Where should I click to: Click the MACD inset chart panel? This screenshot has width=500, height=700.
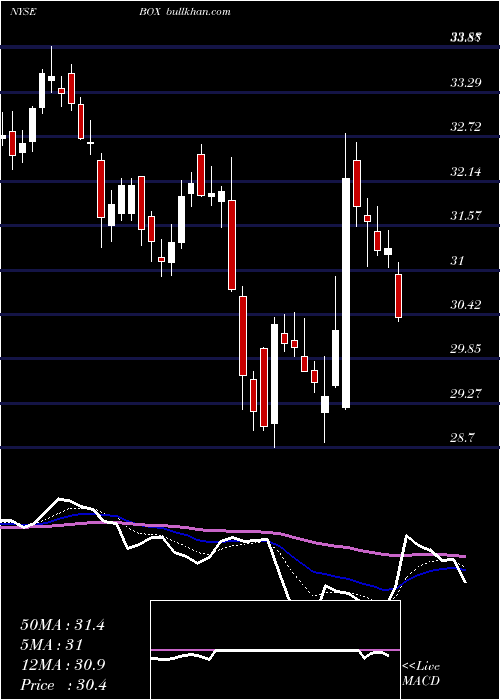(x=275, y=650)
